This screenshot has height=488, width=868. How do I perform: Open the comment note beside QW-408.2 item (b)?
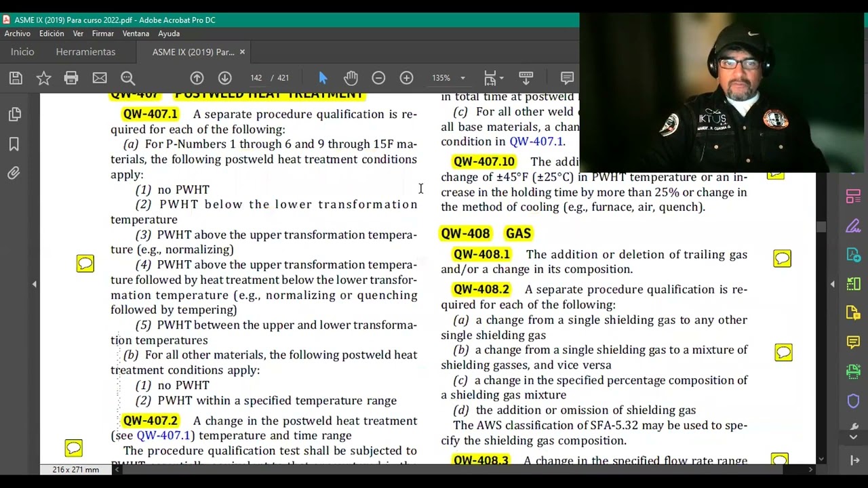(x=783, y=352)
